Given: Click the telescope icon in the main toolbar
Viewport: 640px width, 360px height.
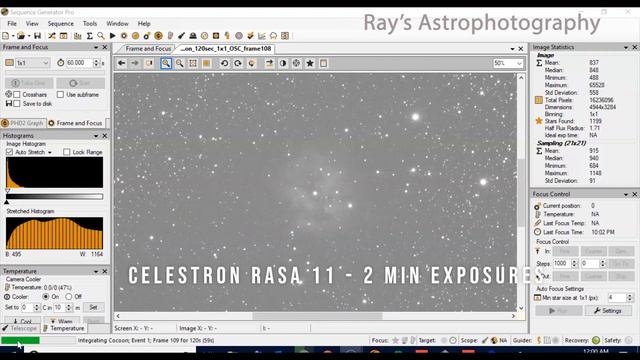Looking at the screenshot, I should click(x=181, y=36).
